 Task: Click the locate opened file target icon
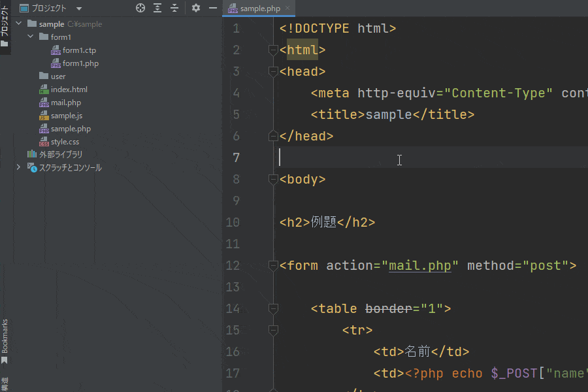(x=140, y=8)
